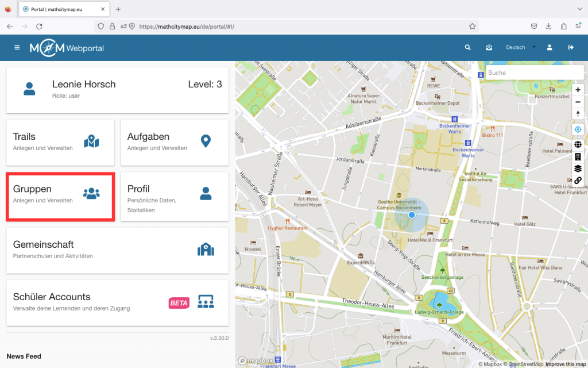The image size is (588, 368).
Task: Open the Schüler Accounts beta card
Action: click(117, 302)
